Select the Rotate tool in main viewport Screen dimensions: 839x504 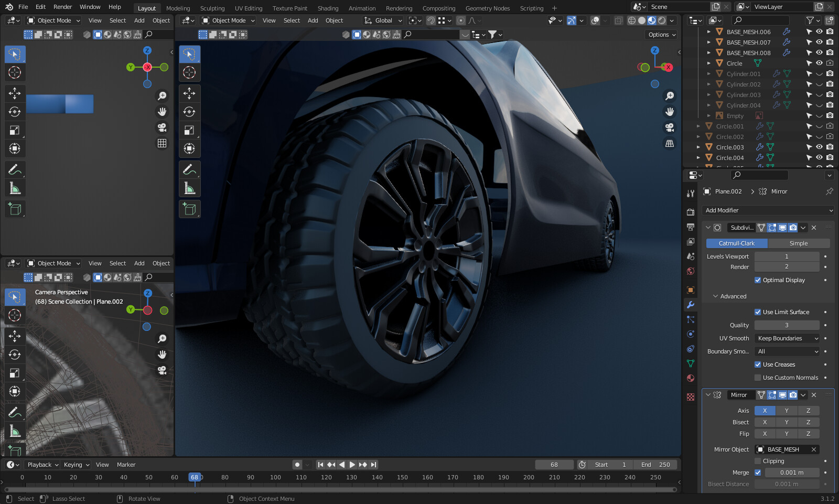click(189, 112)
